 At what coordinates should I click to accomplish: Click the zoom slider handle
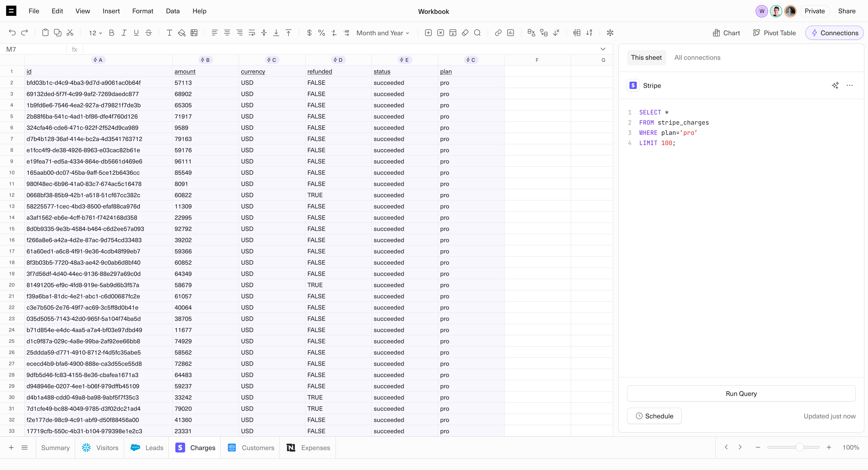tap(799, 448)
